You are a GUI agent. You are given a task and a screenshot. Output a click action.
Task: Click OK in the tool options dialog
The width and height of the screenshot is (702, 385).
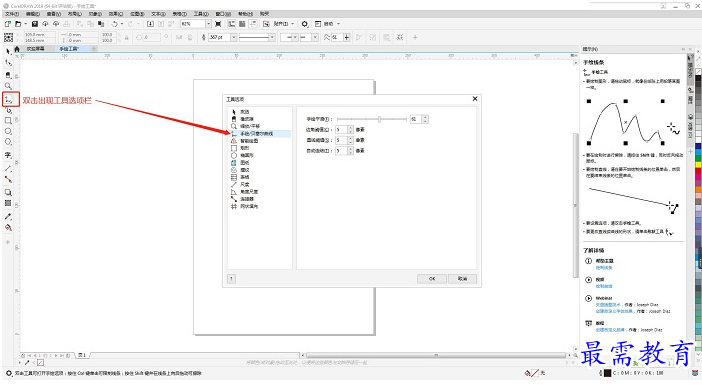tap(432, 278)
